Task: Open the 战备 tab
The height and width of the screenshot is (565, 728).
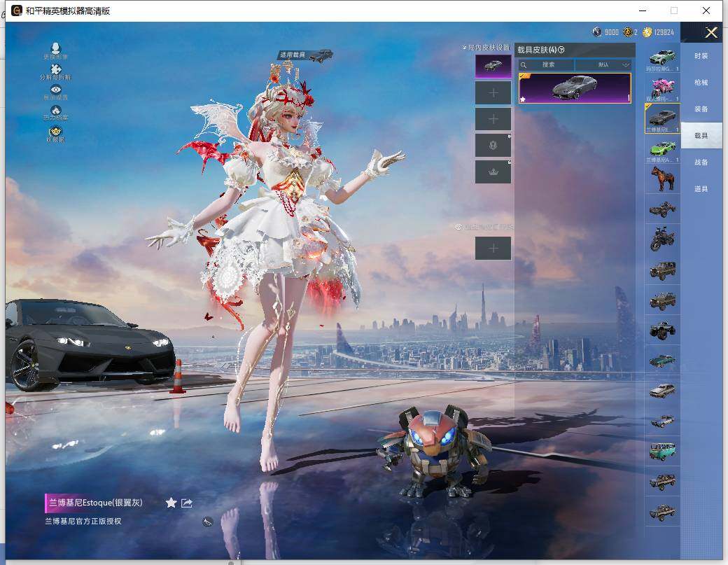Action: coord(701,162)
